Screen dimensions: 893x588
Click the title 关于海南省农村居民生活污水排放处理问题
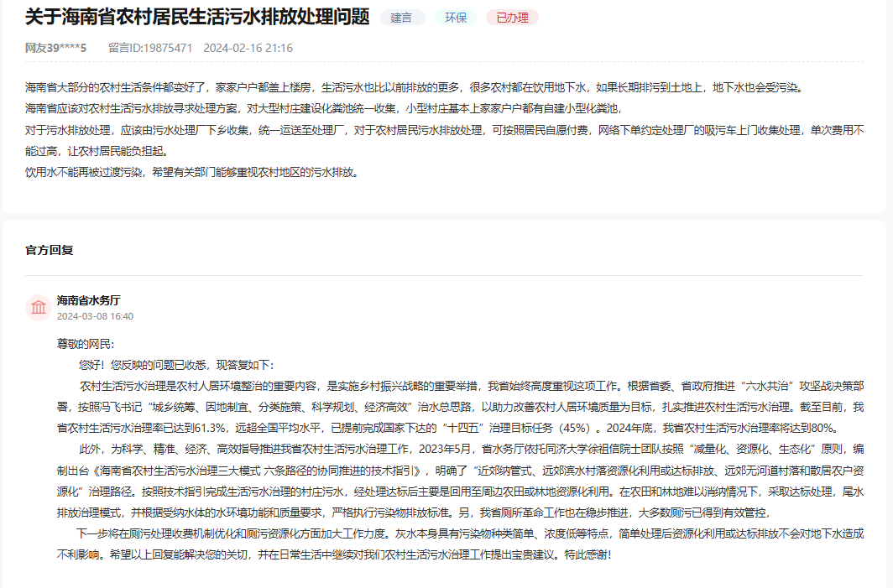click(197, 17)
